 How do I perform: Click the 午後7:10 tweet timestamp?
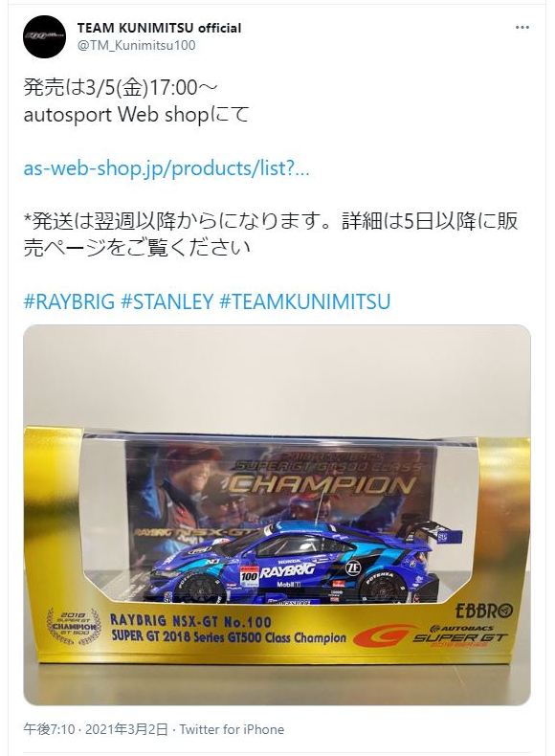[49, 729]
